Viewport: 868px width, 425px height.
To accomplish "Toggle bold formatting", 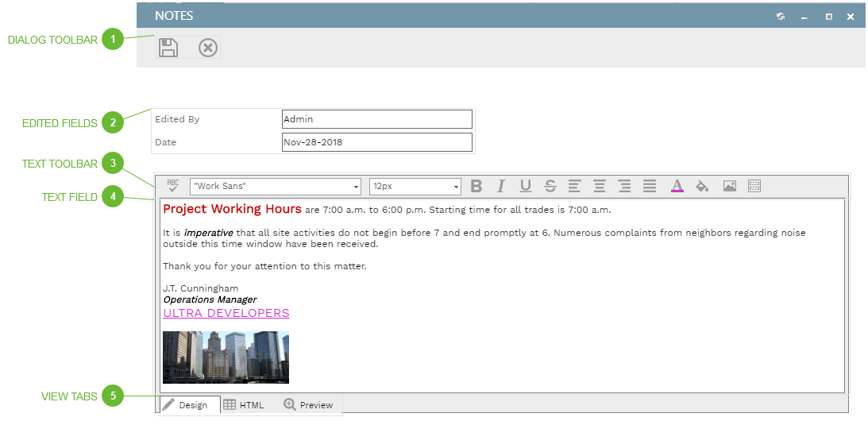I will [476, 186].
